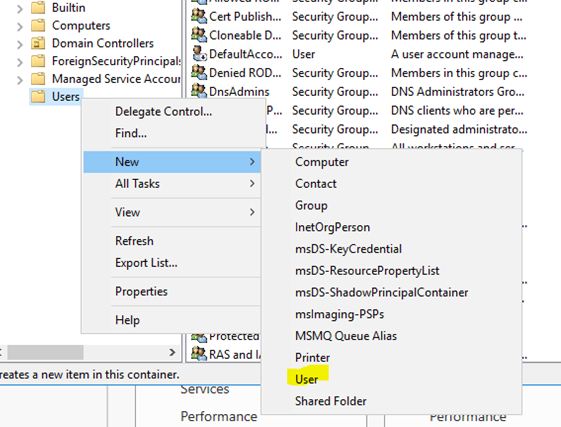The width and height of the screenshot is (561, 427).
Task: Click the Cloneable Domain Controllers group icon
Action: (x=199, y=35)
